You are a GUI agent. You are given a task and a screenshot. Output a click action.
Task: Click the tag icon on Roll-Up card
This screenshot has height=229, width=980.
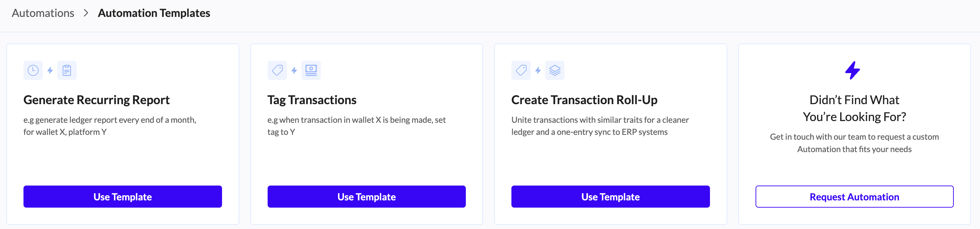click(521, 70)
